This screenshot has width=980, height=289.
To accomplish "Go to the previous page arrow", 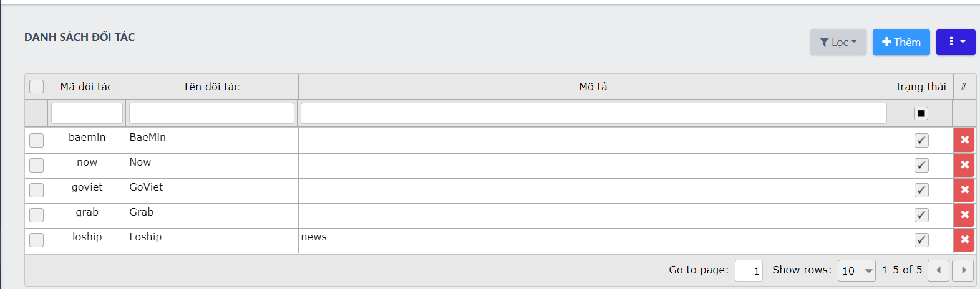I will pyautogui.click(x=938, y=270).
